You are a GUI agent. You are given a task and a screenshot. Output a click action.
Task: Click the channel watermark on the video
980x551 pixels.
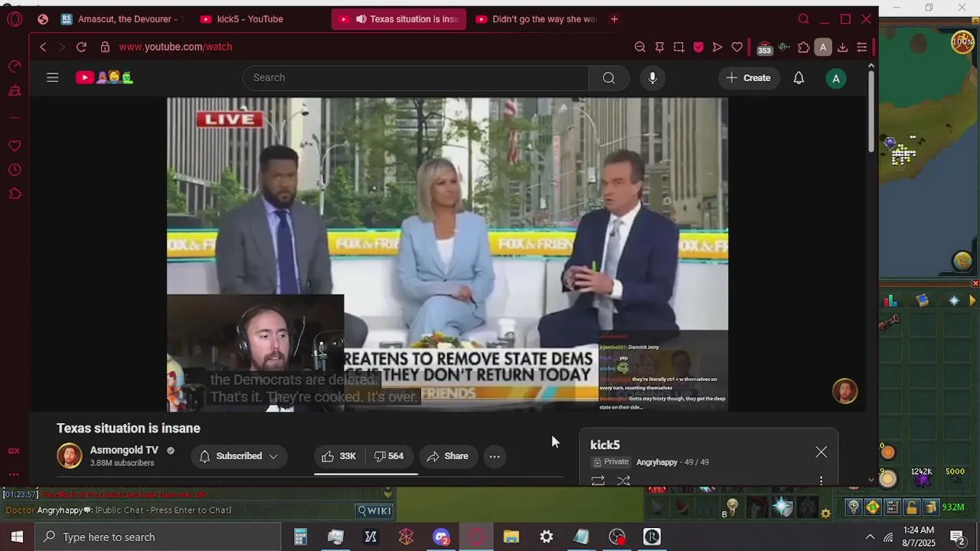tap(845, 391)
